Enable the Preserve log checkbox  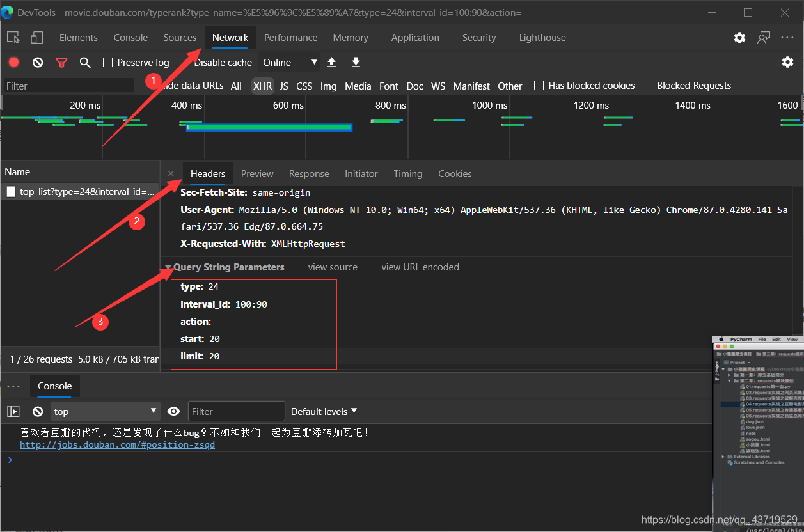(107, 62)
